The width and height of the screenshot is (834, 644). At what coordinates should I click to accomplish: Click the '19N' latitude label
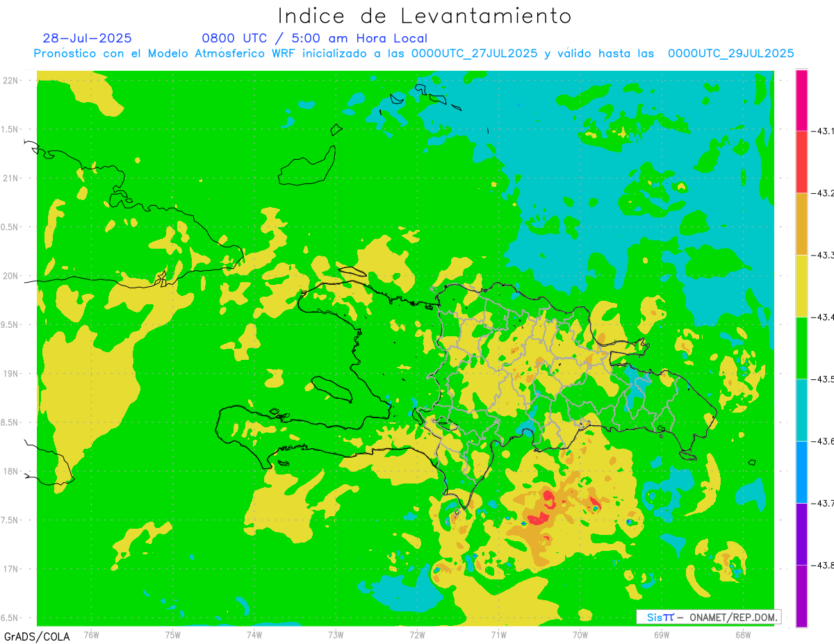pyautogui.click(x=10, y=373)
